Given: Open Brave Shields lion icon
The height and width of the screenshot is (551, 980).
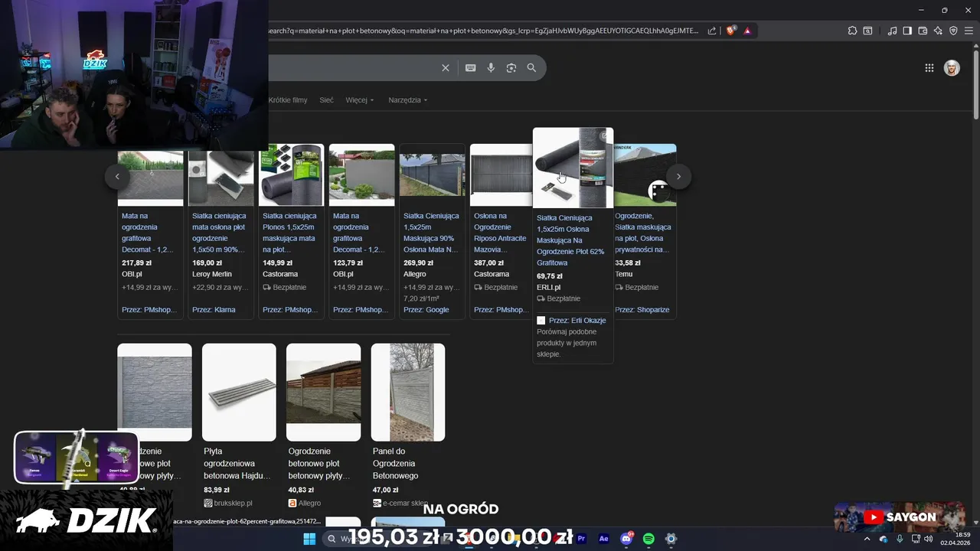Looking at the screenshot, I should 731,31.
